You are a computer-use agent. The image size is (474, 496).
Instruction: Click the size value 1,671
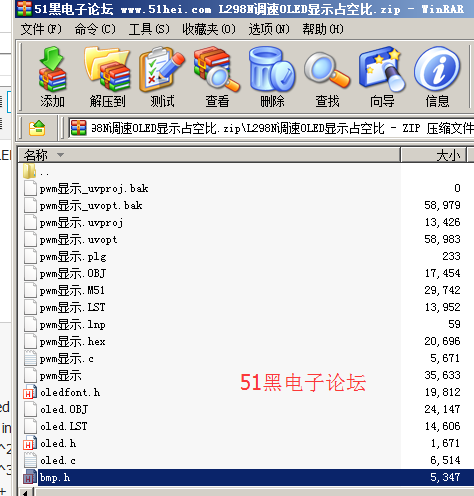coord(445,443)
